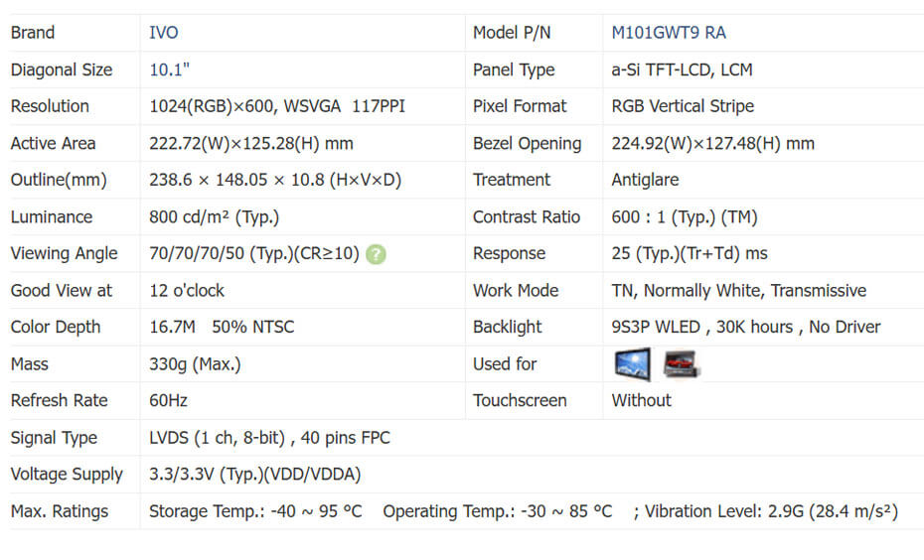Image resolution: width=924 pixels, height=560 pixels.
Task: Select the a-Si TFT-LCD panel type value
Action: [x=682, y=70]
